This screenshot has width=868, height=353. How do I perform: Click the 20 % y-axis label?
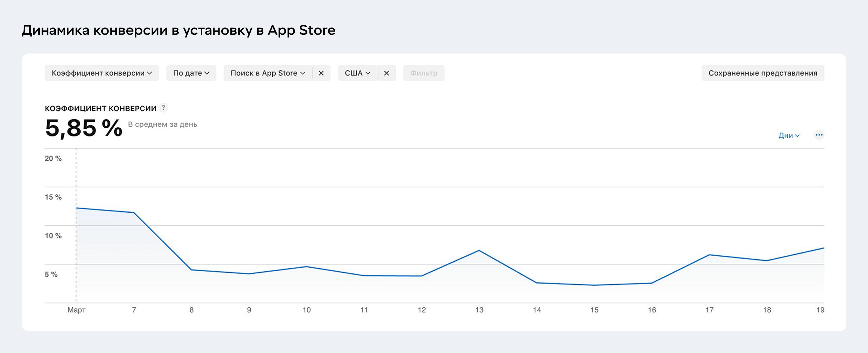coord(53,158)
